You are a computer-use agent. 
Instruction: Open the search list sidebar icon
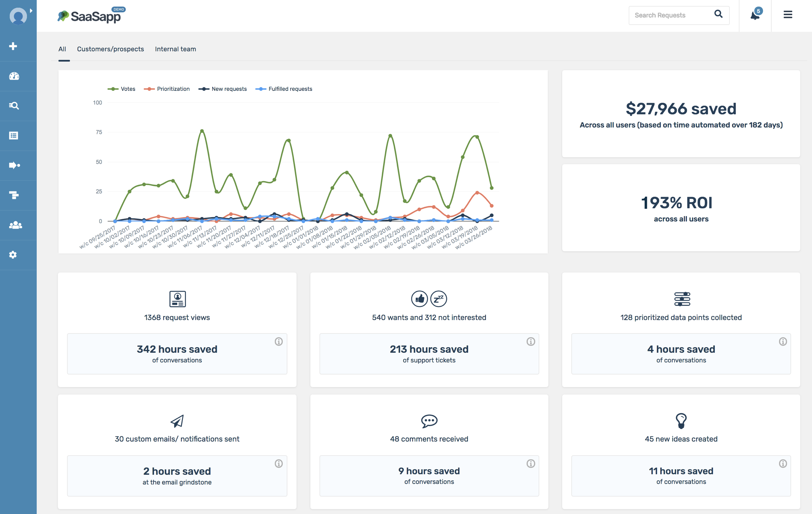pyautogui.click(x=14, y=106)
